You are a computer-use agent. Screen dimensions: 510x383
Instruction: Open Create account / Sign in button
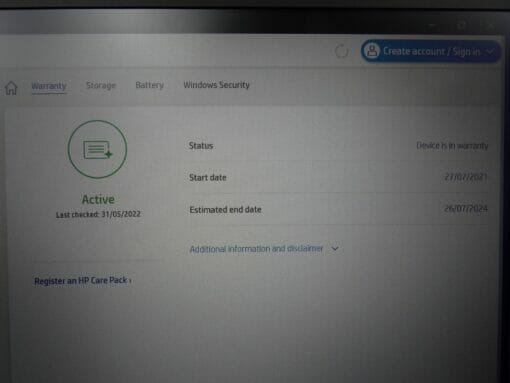tap(430, 51)
